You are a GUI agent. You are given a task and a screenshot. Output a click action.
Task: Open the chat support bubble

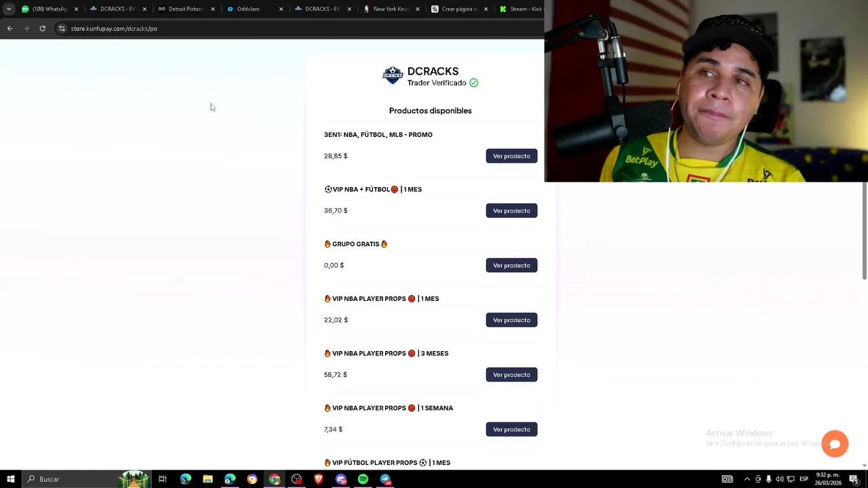(835, 444)
